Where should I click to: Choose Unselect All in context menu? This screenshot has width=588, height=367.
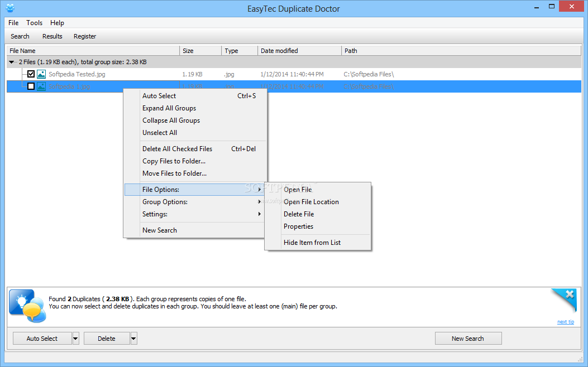(x=195, y=133)
